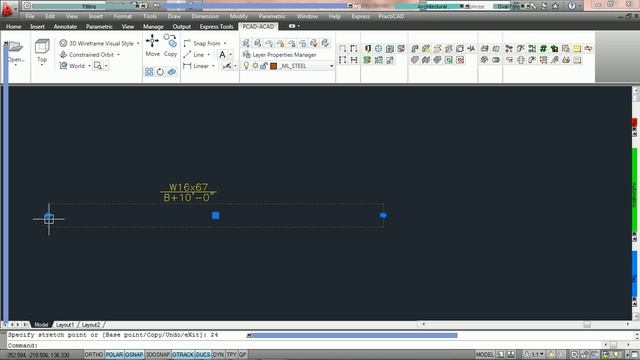This screenshot has width=640, height=360.
Task: Click the annotation scale 1:1 button
Action: click(x=535, y=355)
